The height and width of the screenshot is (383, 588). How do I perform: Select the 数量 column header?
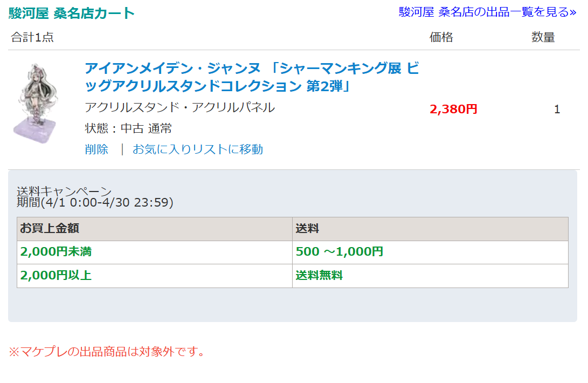tap(543, 37)
